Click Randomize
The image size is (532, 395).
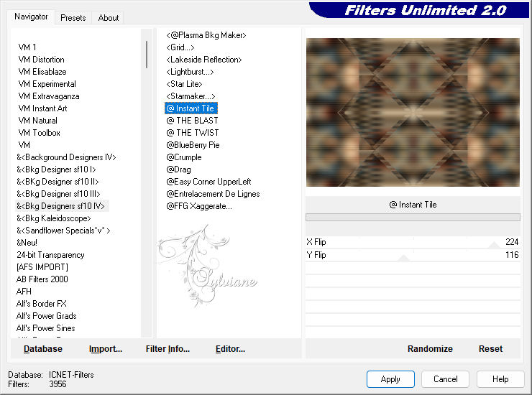tap(430, 348)
